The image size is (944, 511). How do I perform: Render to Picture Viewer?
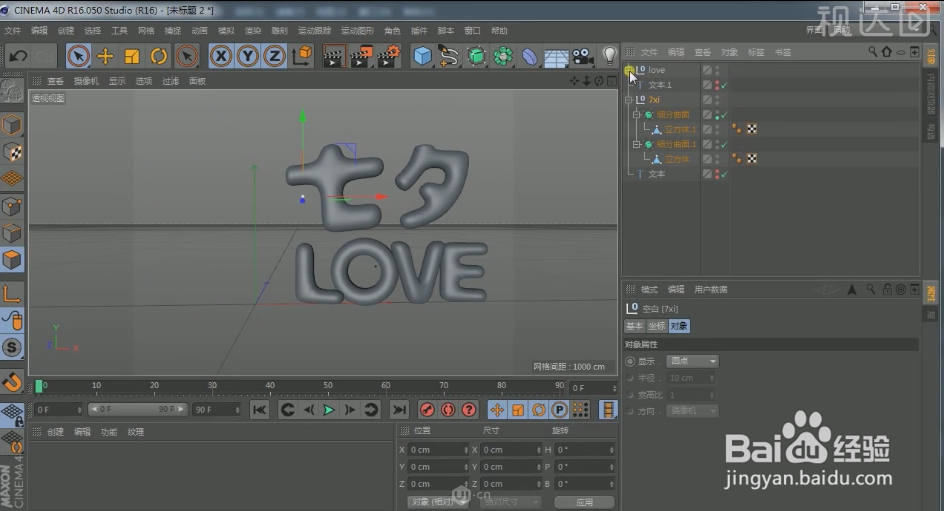(x=361, y=57)
